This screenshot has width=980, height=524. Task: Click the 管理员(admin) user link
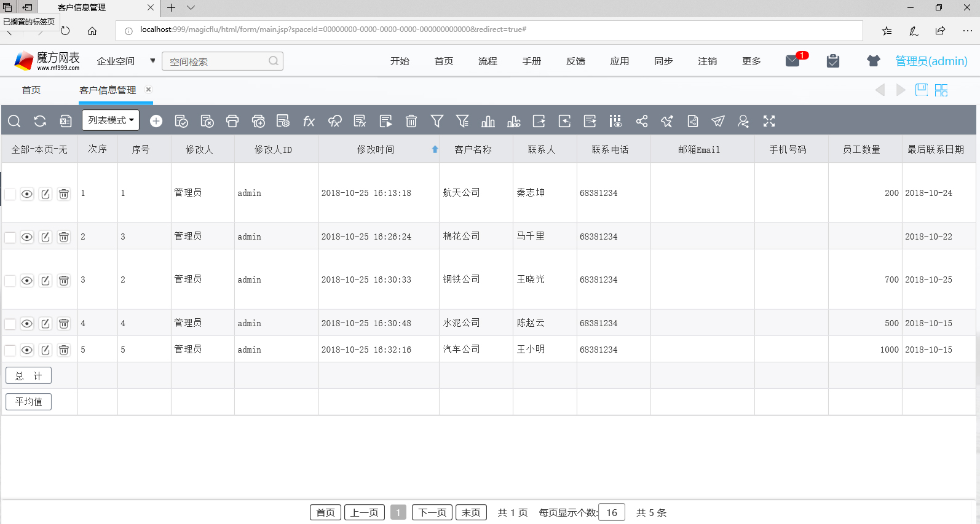coord(931,61)
